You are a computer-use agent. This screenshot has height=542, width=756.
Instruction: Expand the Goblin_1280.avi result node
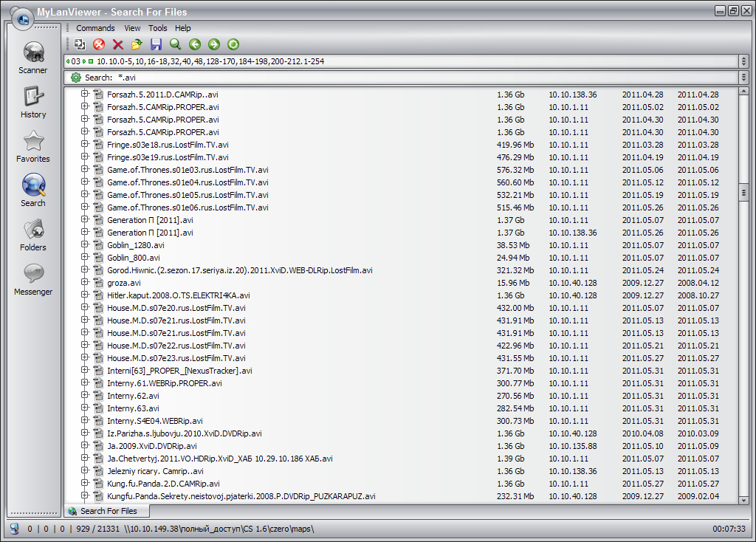(85, 244)
